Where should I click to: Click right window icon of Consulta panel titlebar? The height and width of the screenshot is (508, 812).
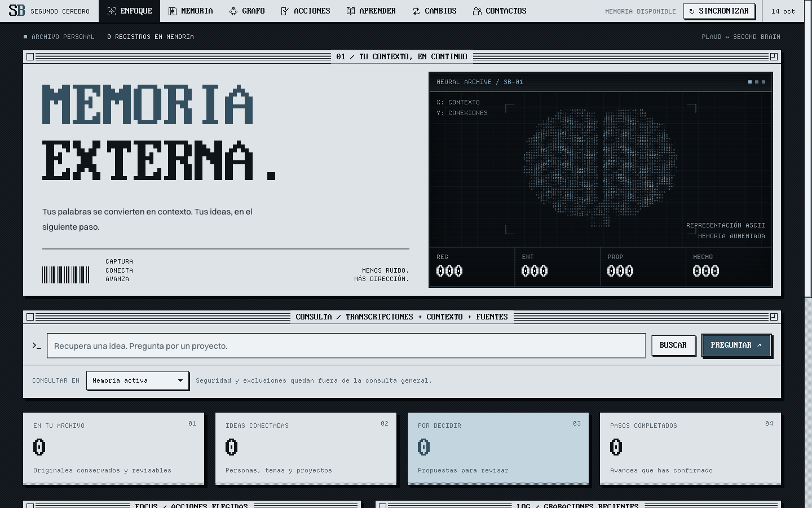pyautogui.click(x=774, y=317)
